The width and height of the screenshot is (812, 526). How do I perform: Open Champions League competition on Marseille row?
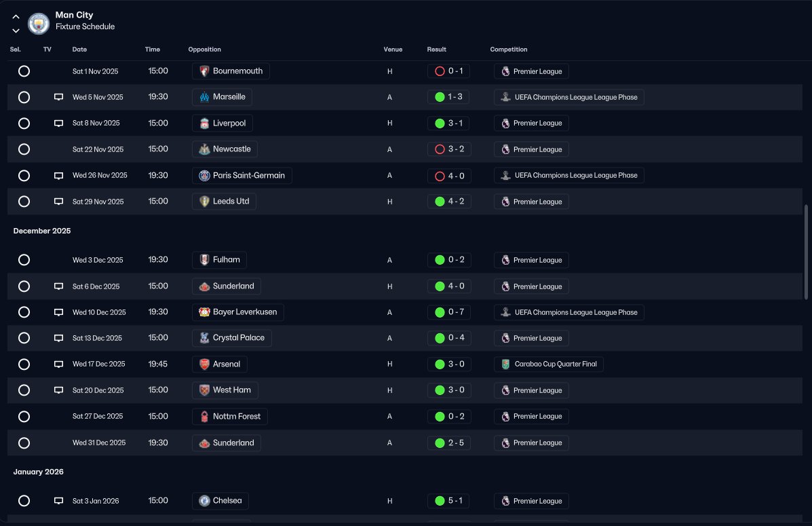pos(569,97)
